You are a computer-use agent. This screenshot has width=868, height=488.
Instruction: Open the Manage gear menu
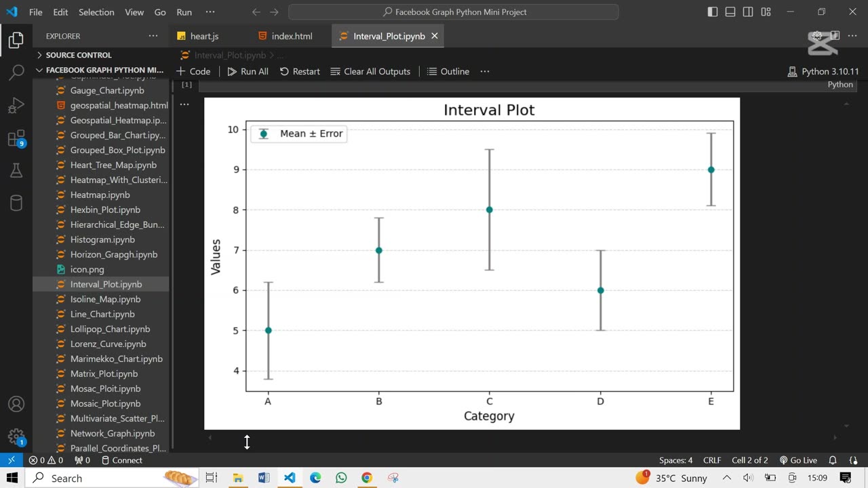click(16, 436)
